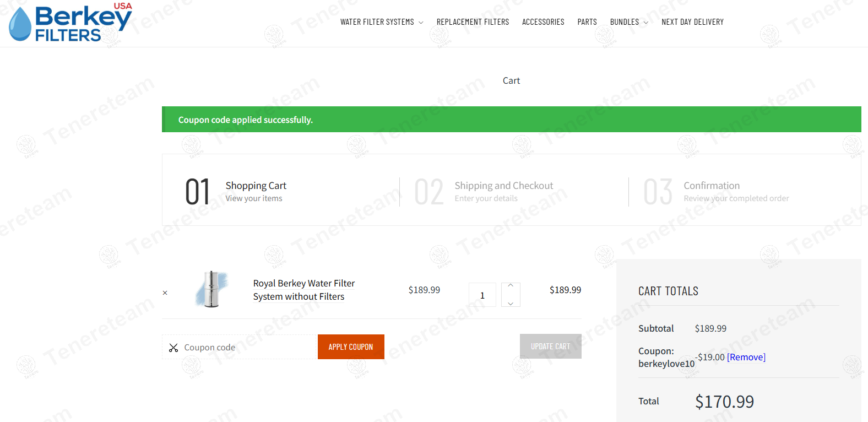Select the 02 Shipping and Checkout step

[484, 191]
